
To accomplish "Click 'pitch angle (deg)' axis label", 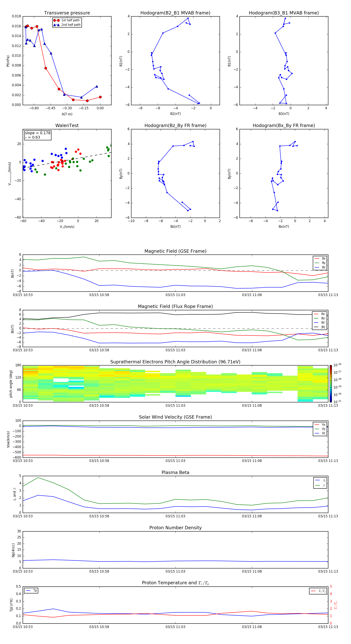I will tap(11, 384).
